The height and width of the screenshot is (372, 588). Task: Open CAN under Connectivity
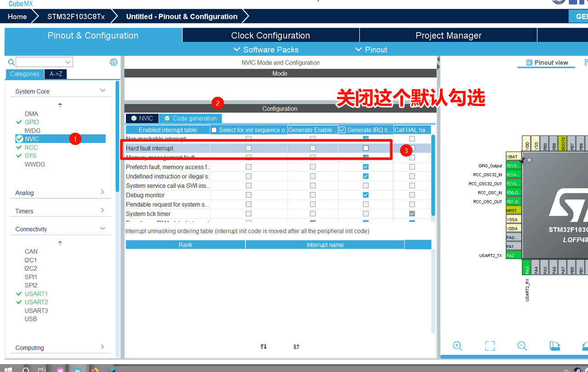point(31,252)
